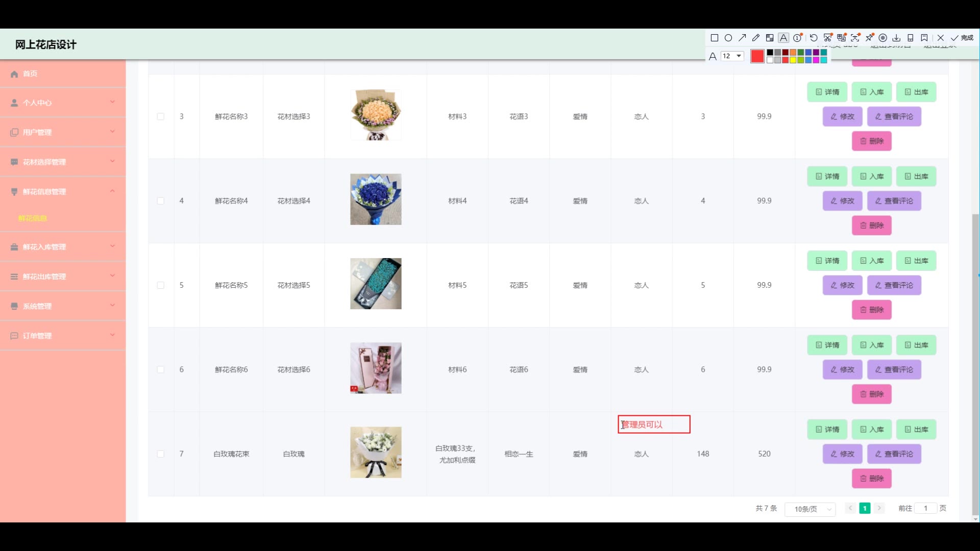The height and width of the screenshot is (551, 980).
Task: Open 鲜花出库管理 sidebar menu
Action: pyautogui.click(x=63, y=277)
